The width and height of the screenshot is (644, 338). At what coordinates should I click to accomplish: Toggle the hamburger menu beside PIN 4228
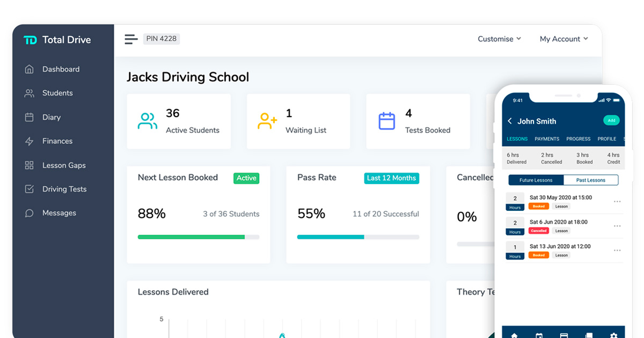pos(130,39)
